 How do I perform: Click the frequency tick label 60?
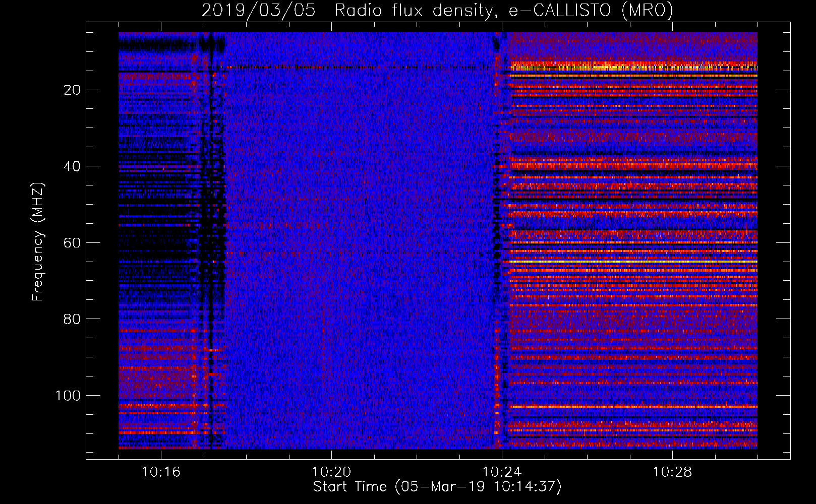point(73,243)
